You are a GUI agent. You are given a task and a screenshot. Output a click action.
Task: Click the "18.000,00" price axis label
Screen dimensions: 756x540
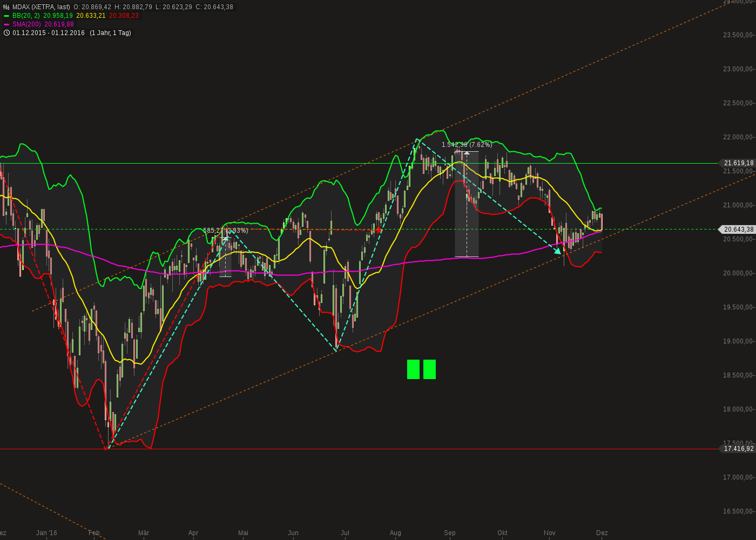[x=738, y=409]
